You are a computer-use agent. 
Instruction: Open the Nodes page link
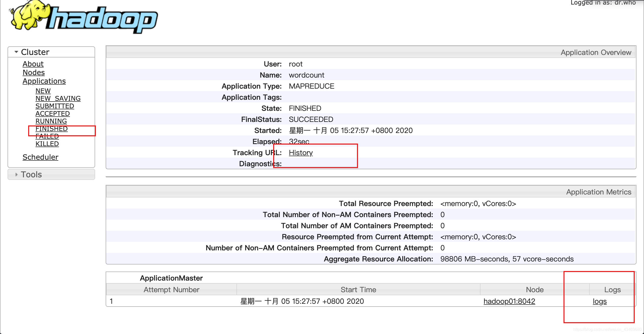coord(33,73)
